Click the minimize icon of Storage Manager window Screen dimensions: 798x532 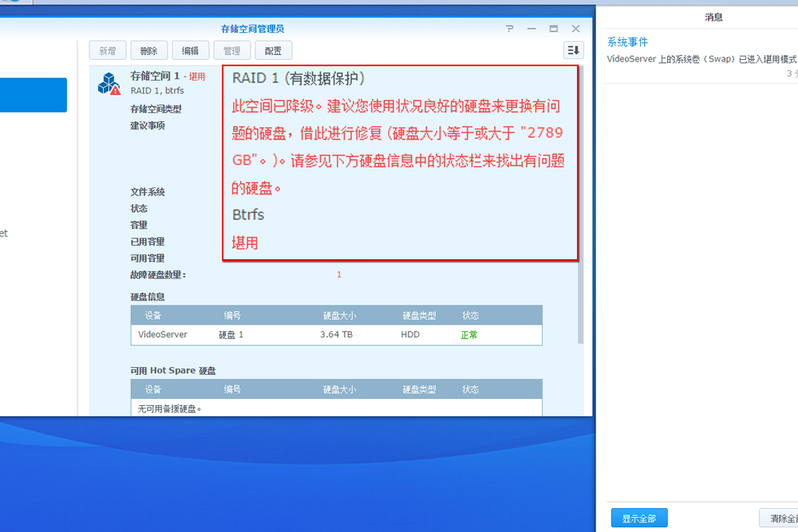pos(531,28)
